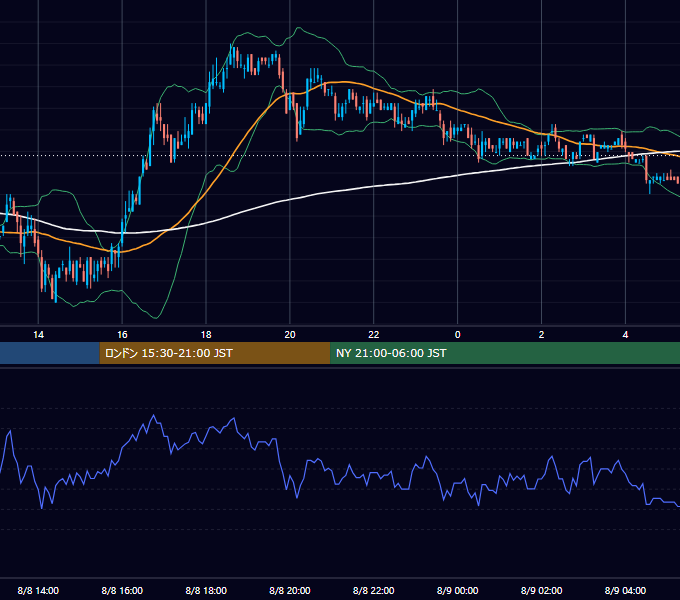
Task: Click the '8/9 02:00' date label
Action: pyautogui.click(x=541, y=590)
